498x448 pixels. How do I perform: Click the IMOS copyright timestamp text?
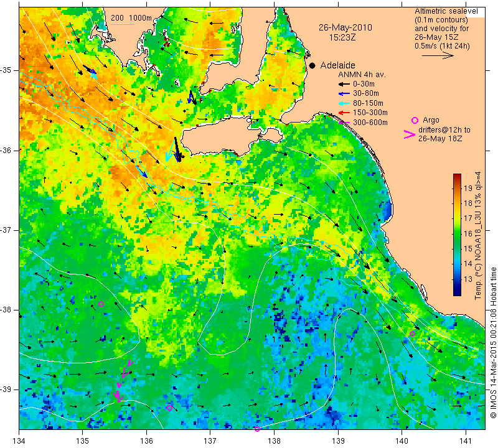(x=493, y=342)
